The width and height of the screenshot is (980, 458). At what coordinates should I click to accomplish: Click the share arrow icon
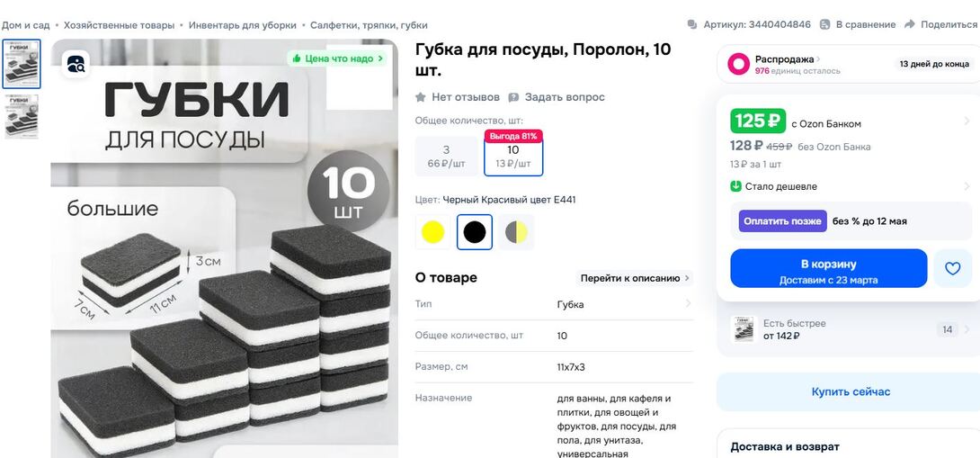[x=909, y=25]
